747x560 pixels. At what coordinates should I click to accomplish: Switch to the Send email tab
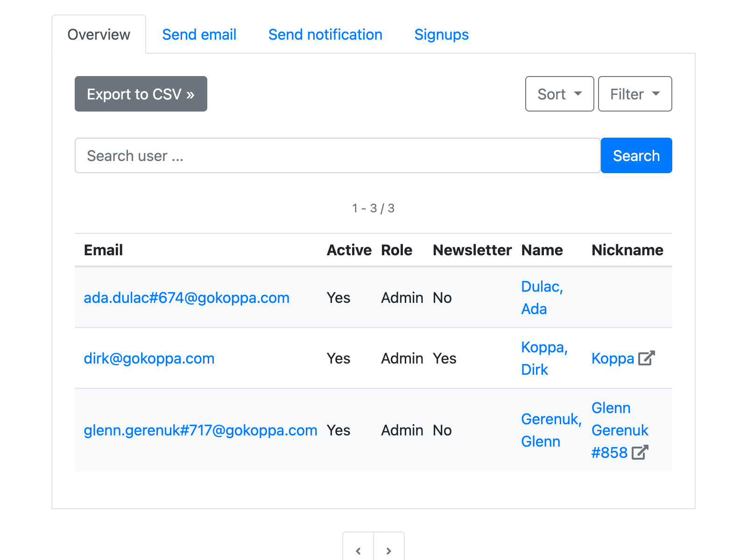point(199,35)
